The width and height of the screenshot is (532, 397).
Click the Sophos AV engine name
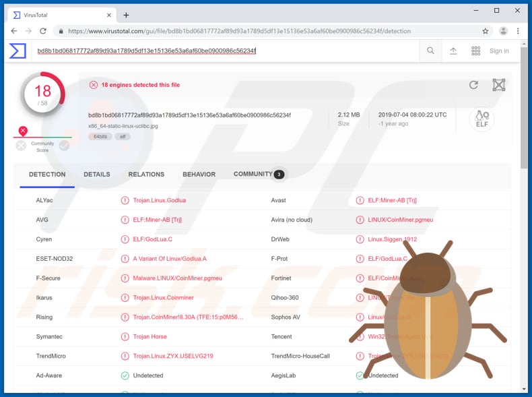pyautogui.click(x=286, y=317)
